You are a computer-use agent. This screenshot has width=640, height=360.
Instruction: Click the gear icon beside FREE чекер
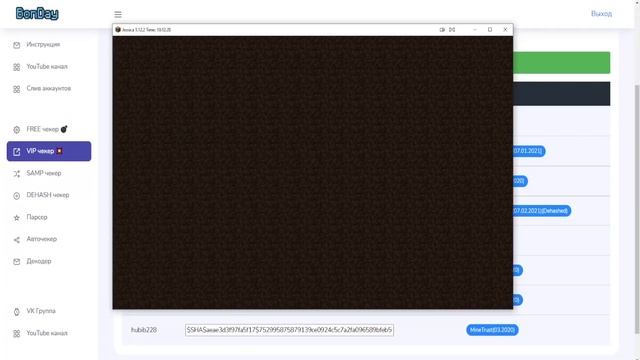coord(16,130)
